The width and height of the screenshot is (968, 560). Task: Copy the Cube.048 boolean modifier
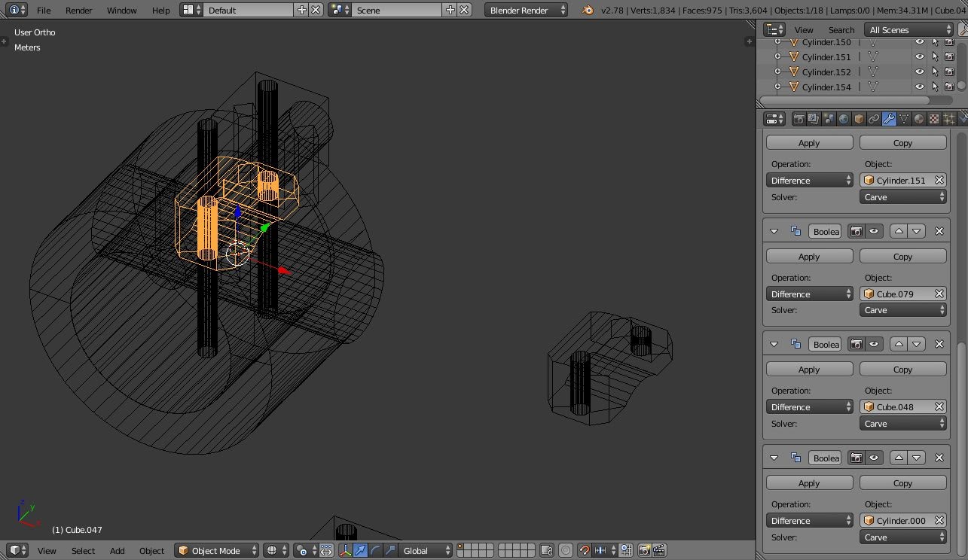(x=902, y=370)
